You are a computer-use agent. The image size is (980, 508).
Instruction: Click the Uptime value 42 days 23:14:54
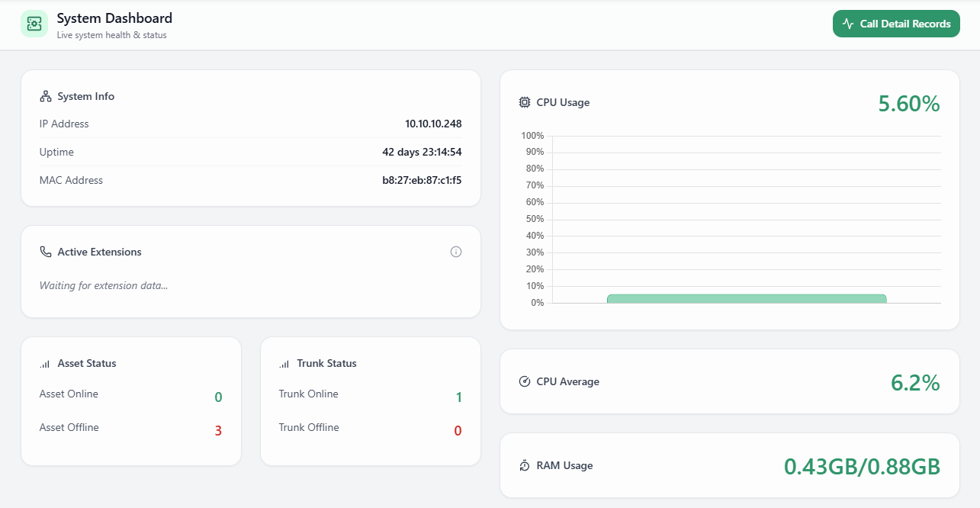[424, 152]
